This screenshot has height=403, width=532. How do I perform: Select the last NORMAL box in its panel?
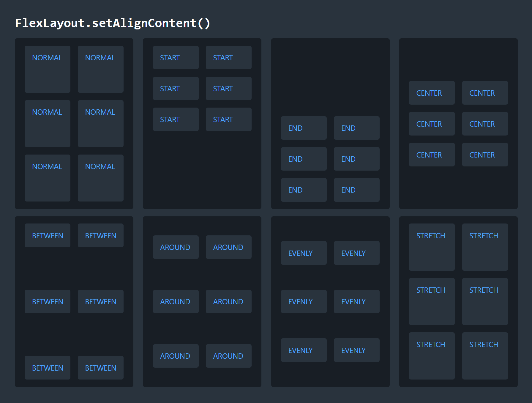[x=101, y=178]
